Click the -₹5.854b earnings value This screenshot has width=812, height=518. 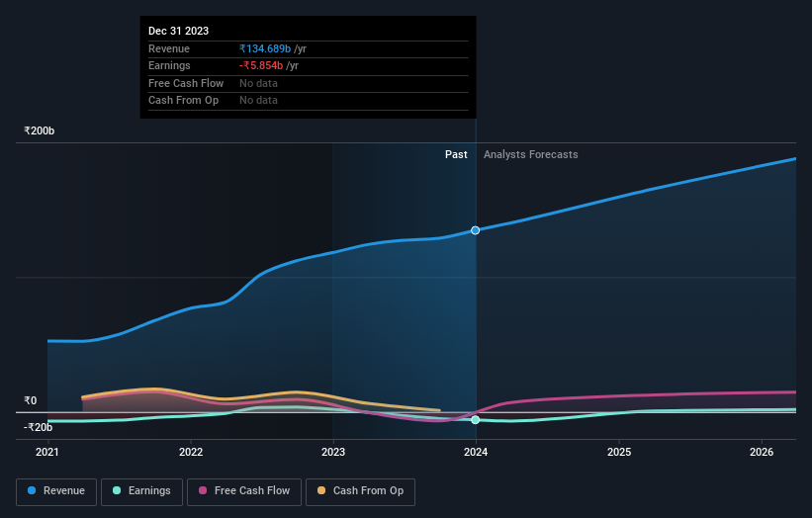pyautogui.click(x=261, y=65)
